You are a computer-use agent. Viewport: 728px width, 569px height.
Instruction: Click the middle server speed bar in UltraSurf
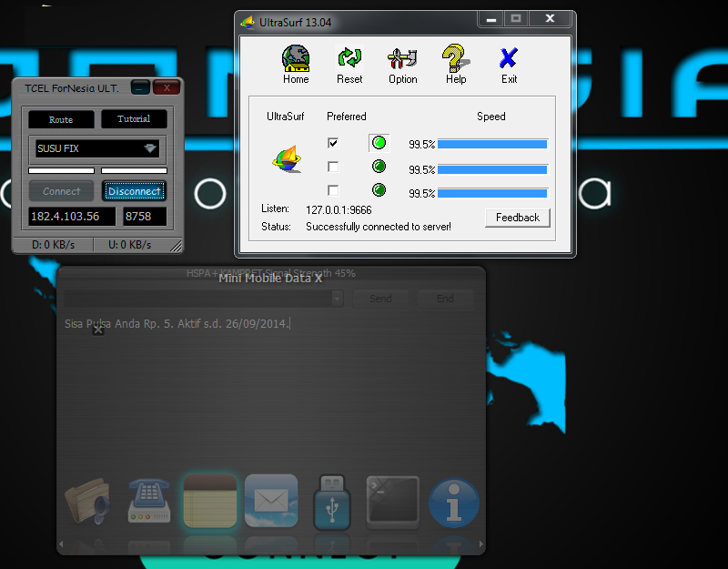[492, 169]
